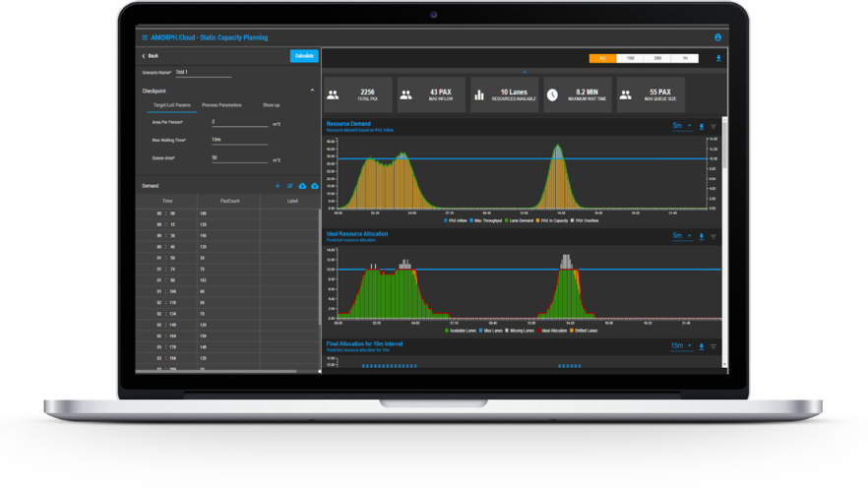Screen dimensions: 868x492
Task: Open filter for Resource Demand chart
Action: coord(713,127)
